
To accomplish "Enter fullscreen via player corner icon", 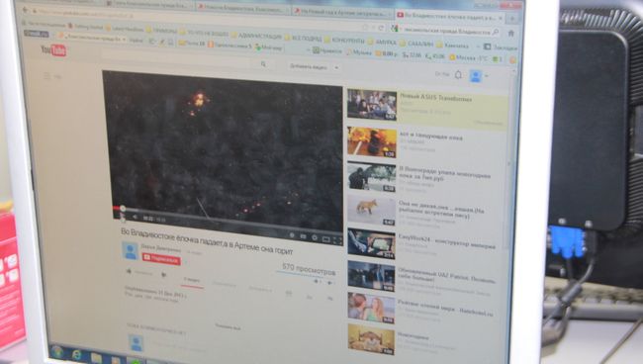I will tap(338, 240).
